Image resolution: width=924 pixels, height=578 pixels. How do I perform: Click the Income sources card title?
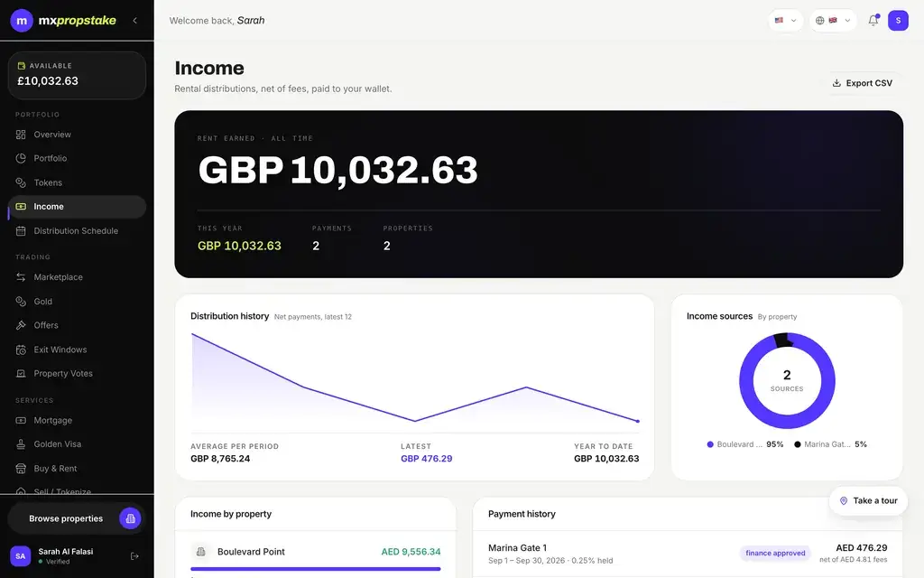pyautogui.click(x=719, y=316)
